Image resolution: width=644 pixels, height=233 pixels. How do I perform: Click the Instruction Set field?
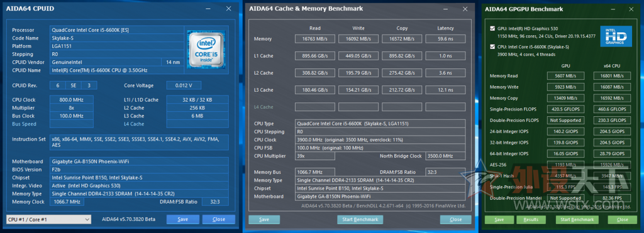[x=139, y=143]
